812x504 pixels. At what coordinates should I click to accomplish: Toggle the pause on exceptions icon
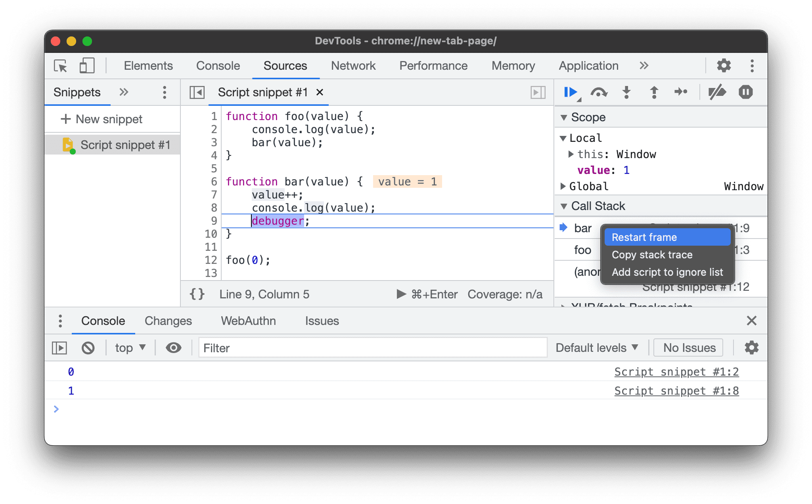point(746,93)
